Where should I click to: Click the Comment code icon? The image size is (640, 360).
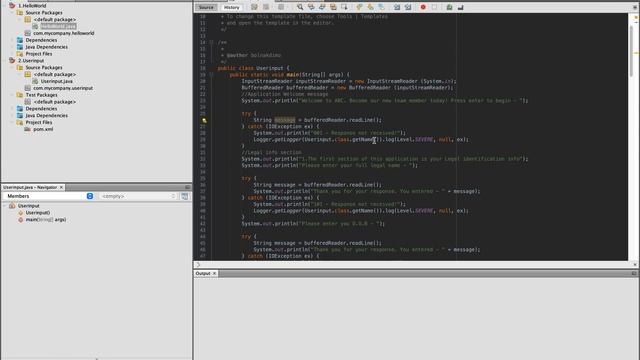click(449, 7)
